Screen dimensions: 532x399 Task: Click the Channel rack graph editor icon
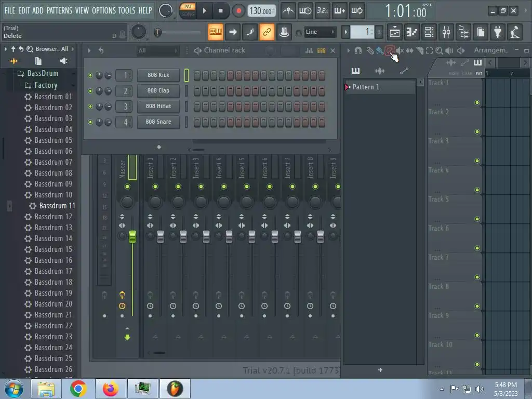coord(309,50)
